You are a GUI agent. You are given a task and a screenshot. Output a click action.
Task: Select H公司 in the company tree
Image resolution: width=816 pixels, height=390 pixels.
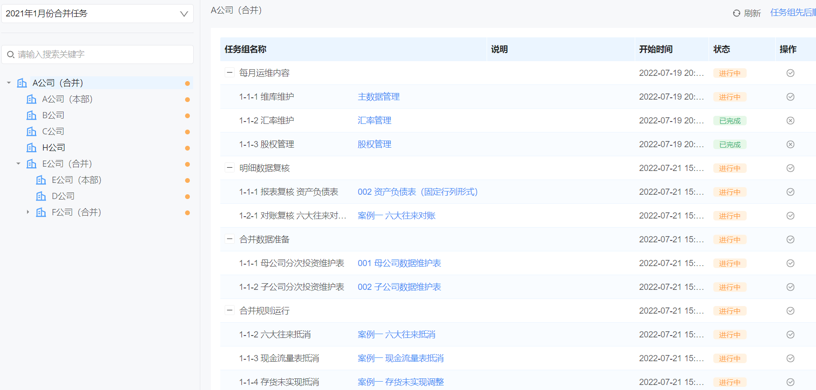54,147
